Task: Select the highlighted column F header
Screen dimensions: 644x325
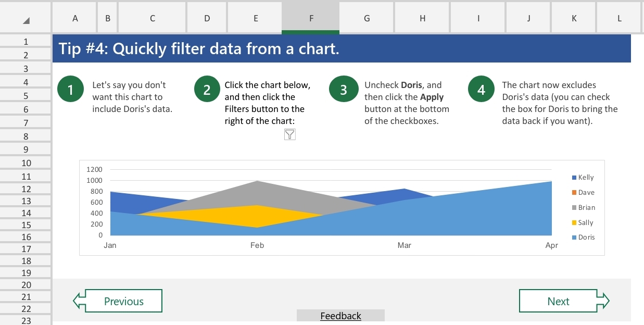Action: 310,18
